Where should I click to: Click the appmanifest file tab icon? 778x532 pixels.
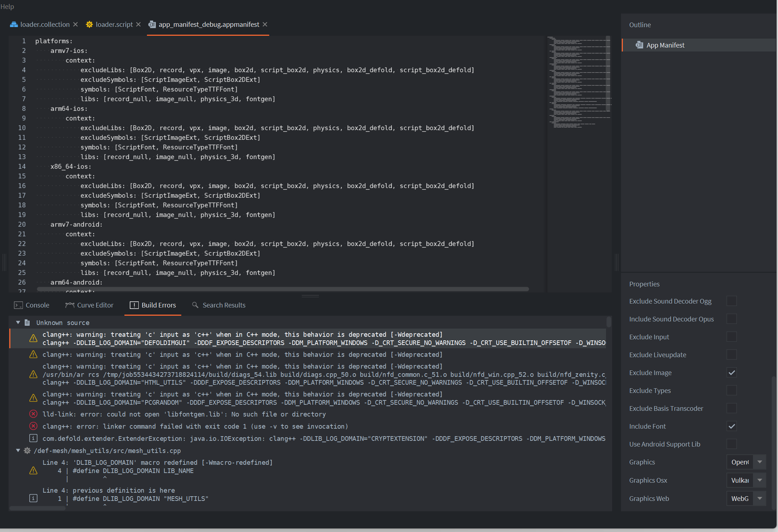(152, 24)
